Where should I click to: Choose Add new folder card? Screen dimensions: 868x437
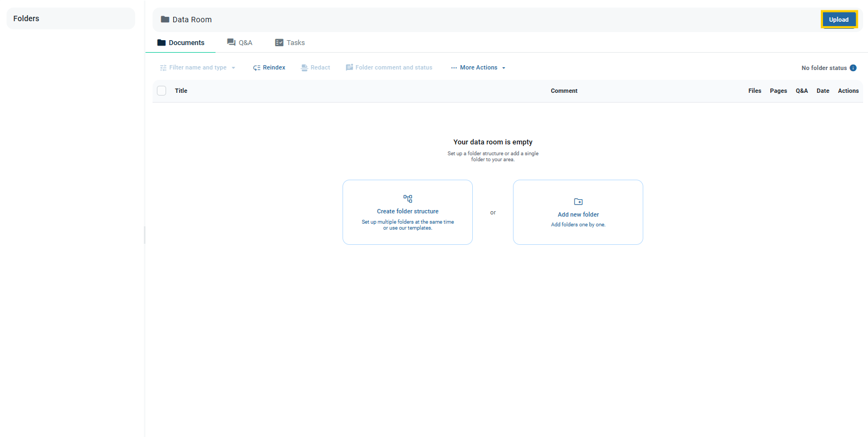click(578, 212)
